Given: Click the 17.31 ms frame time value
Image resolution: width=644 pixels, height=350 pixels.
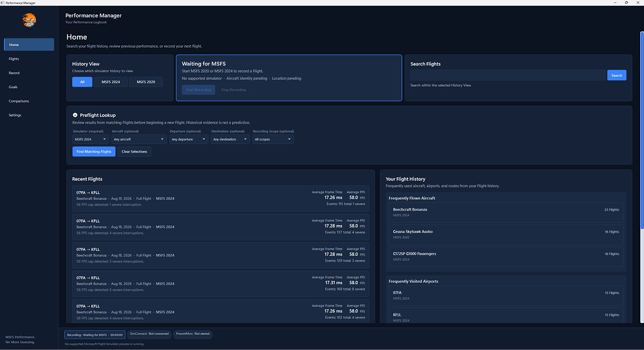Looking at the screenshot, I should coord(333,283).
